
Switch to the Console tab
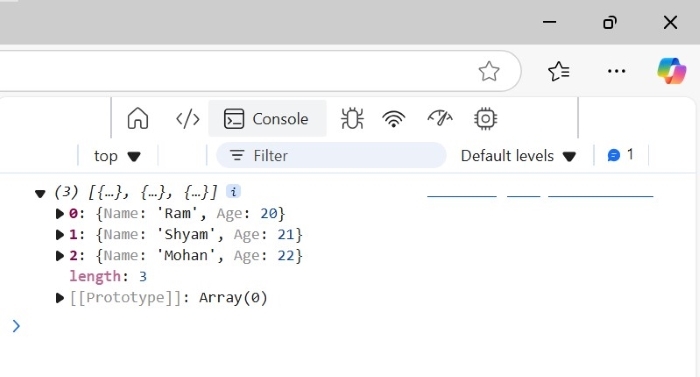[267, 119]
